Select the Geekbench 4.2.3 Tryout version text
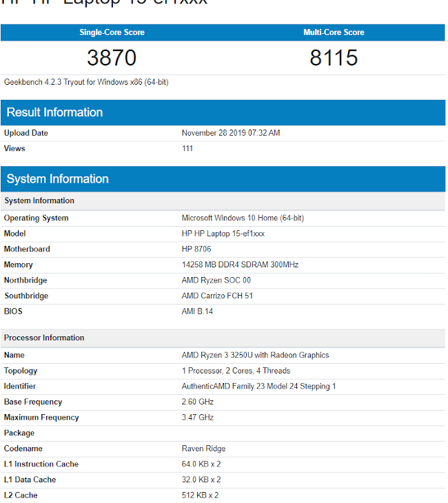The width and height of the screenshot is (448, 503). (x=86, y=82)
